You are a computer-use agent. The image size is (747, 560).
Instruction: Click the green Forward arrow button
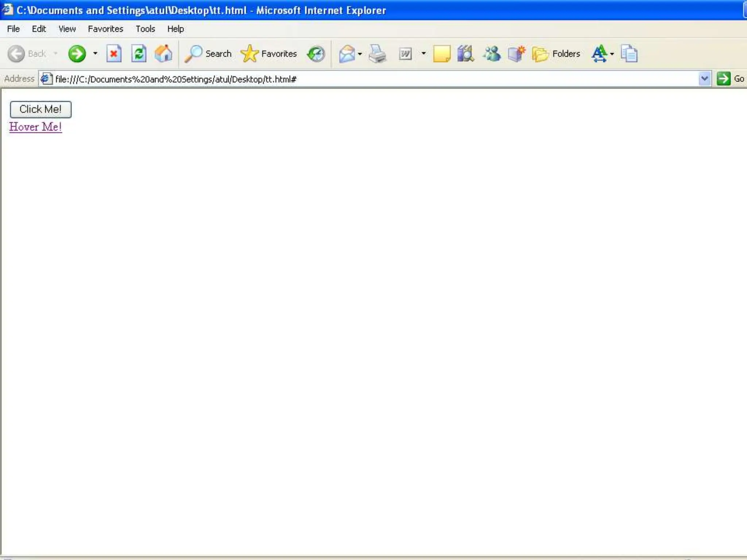[x=77, y=54]
